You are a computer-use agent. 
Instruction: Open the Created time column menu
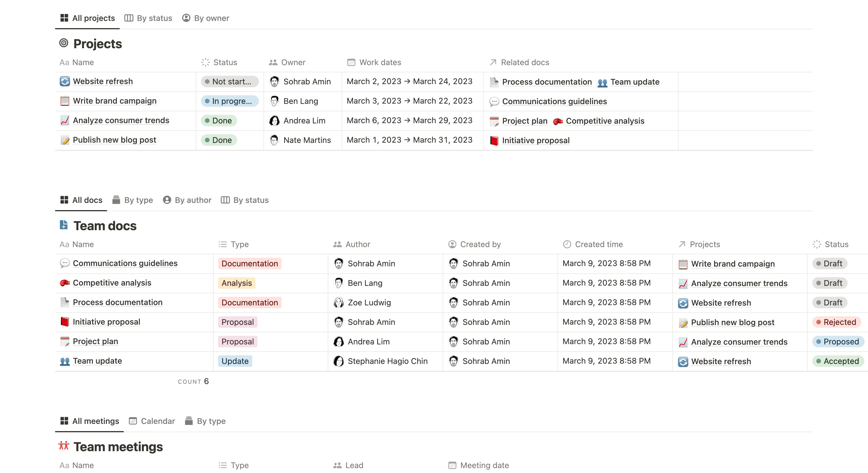(x=598, y=244)
